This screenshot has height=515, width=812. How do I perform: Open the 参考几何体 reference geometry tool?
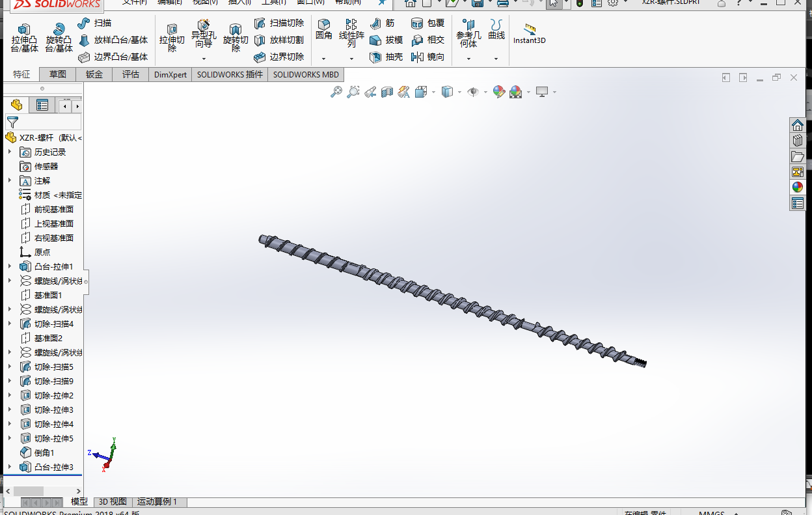pos(468,34)
